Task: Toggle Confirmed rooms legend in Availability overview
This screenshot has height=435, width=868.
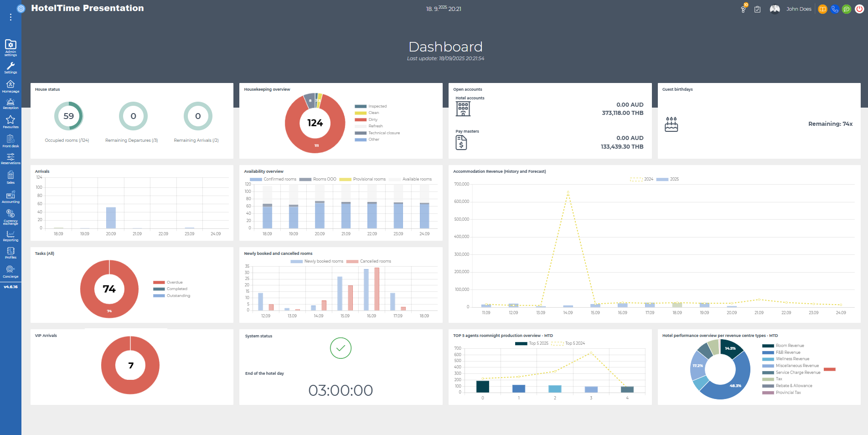Action: pyautogui.click(x=273, y=179)
